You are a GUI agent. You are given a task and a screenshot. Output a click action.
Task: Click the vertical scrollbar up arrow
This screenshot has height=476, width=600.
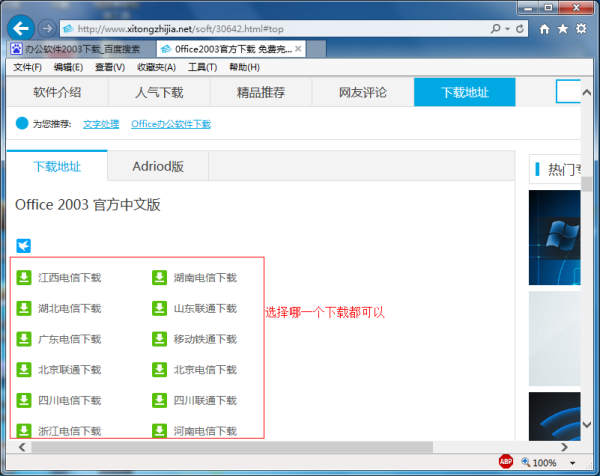[587, 93]
